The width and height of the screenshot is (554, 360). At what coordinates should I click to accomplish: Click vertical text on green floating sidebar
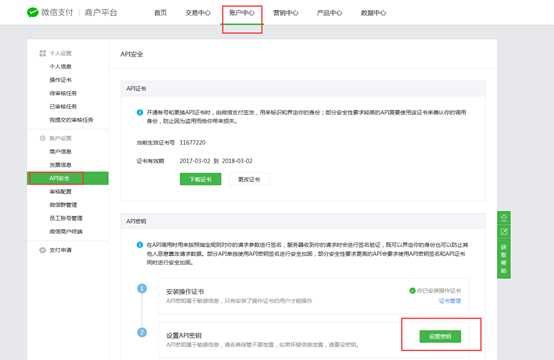pyautogui.click(x=504, y=259)
